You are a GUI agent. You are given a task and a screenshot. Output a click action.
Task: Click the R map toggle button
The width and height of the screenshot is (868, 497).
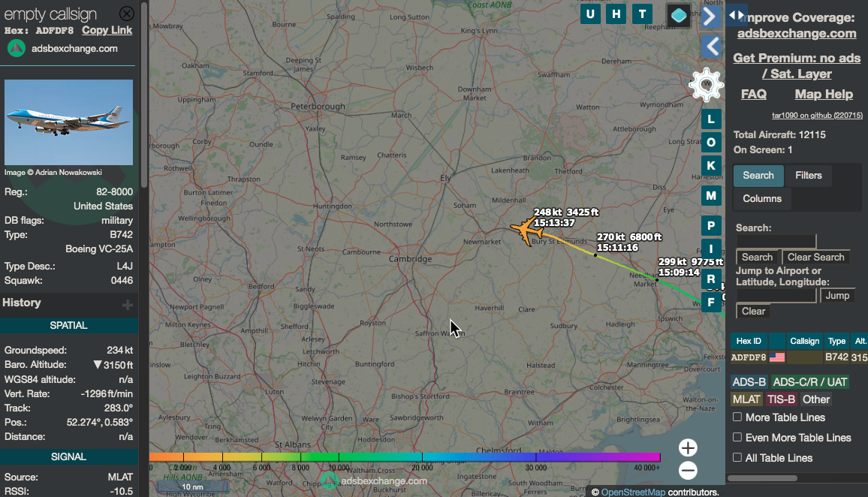pyautogui.click(x=711, y=279)
